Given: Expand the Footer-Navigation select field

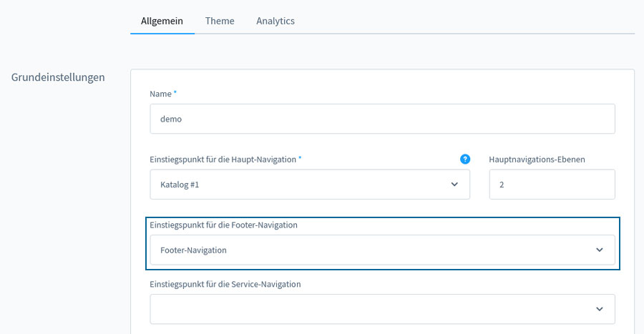Looking at the screenshot, I should [x=382, y=250].
